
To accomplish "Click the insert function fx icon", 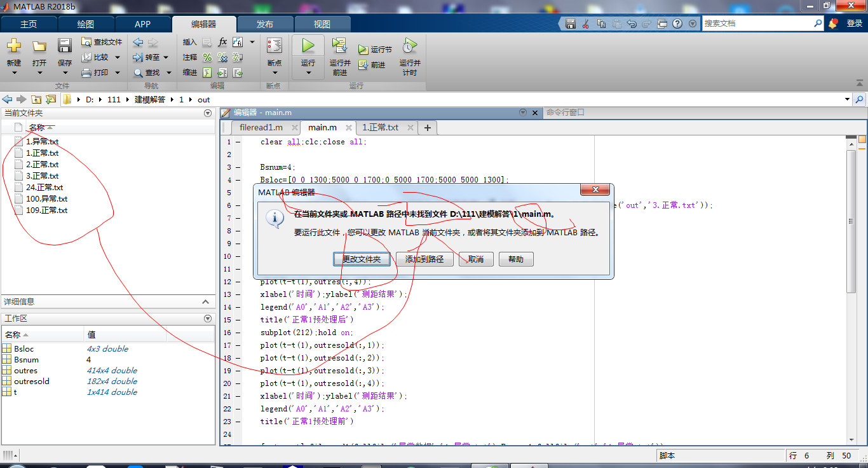I will (x=222, y=42).
